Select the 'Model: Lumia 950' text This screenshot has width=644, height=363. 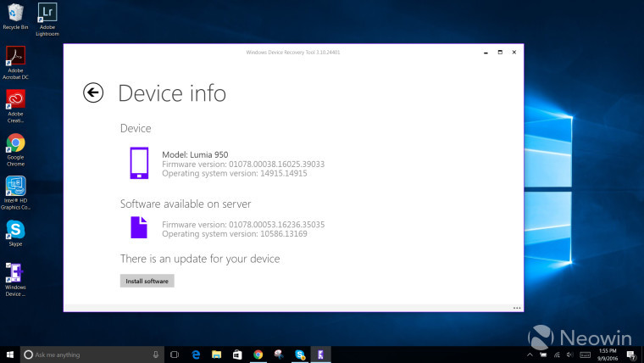[195, 154]
